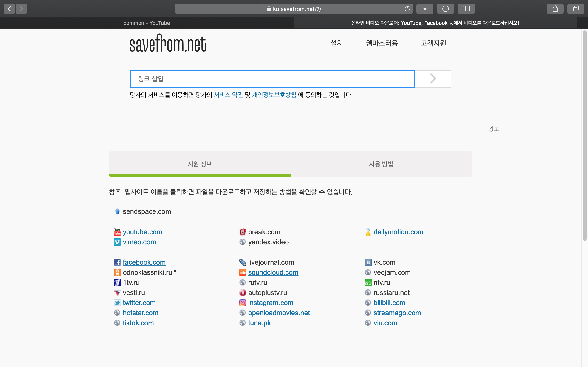Click the share icon in toolbar
Viewport: 588px width, 367px height.
tap(555, 9)
